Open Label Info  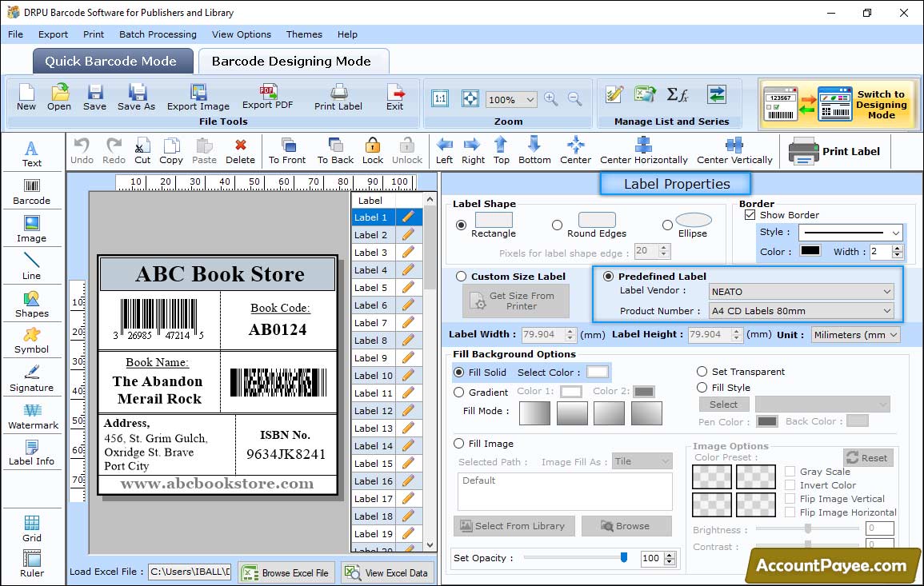coord(31,452)
